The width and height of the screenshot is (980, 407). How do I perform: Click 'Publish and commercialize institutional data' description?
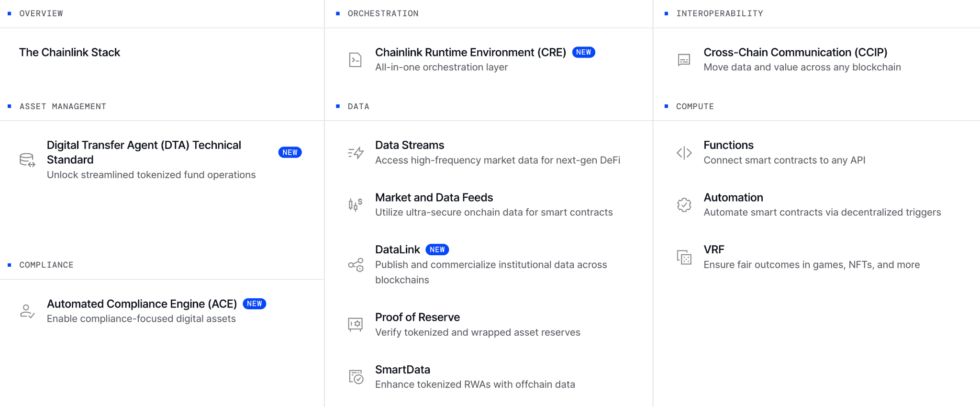tap(491, 272)
